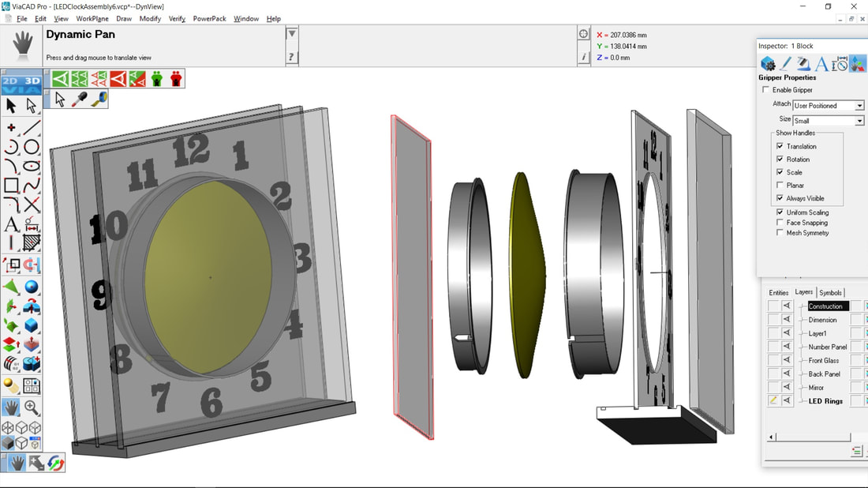This screenshot has height=488, width=868.
Task: Open the Inspector text properties icon
Action: pyautogui.click(x=821, y=64)
